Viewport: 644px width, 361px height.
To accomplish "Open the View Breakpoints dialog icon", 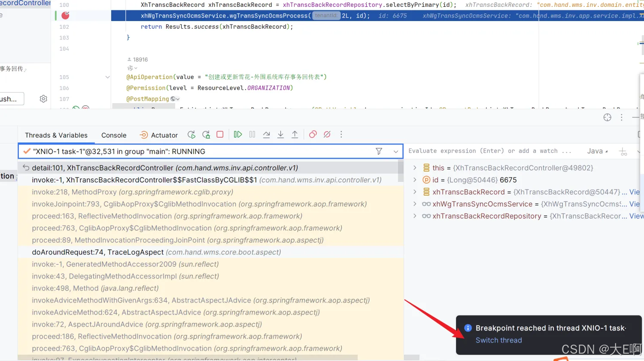I will click(x=313, y=135).
